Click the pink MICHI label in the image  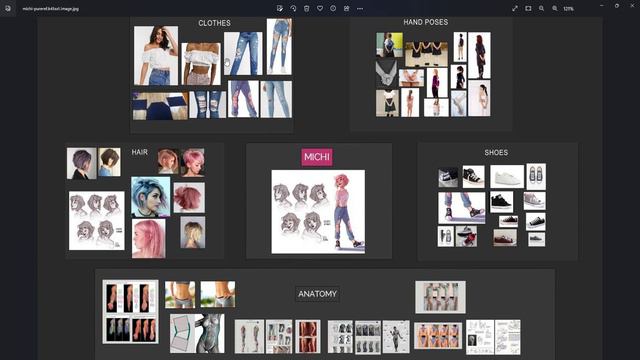pyautogui.click(x=317, y=157)
